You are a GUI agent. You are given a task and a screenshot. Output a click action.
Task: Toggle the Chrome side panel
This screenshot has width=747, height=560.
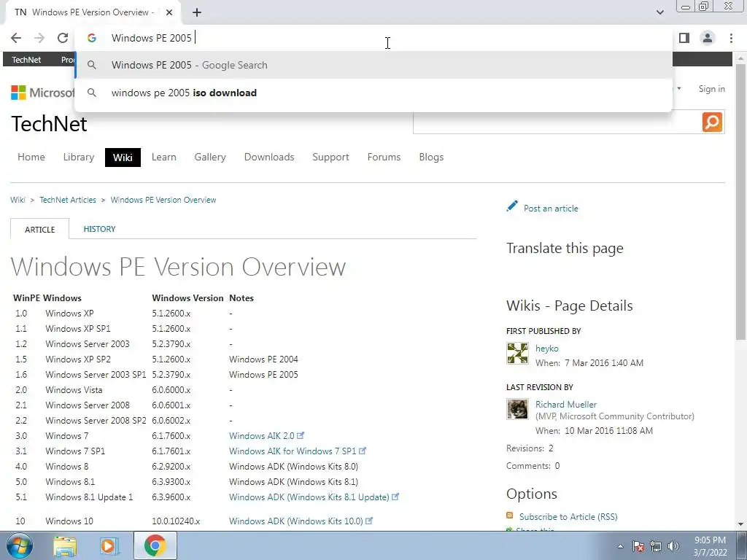tap(684, 38)
